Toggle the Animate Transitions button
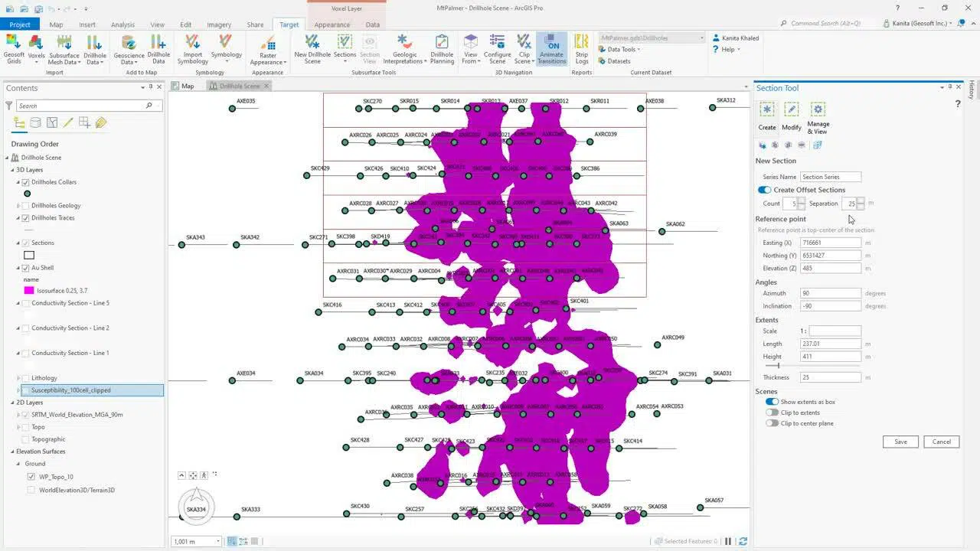Screen dimensions: 980x551 (x=552, y=49)
